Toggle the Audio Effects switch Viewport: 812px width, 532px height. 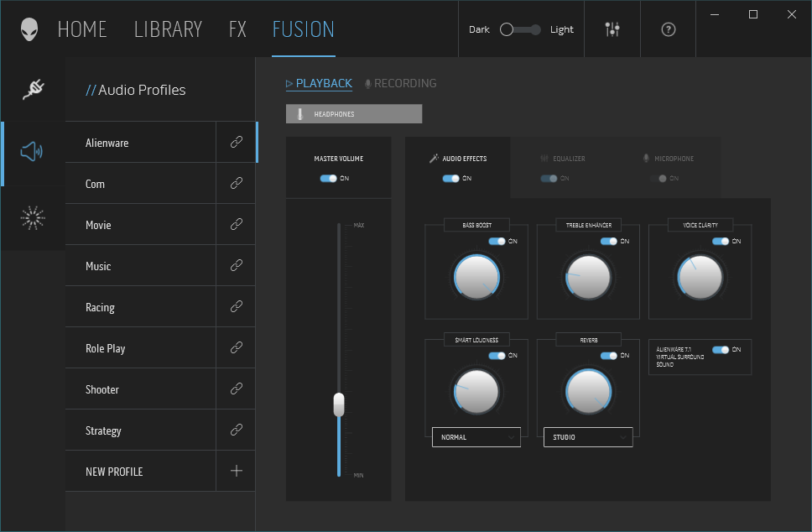click(450, 178)
